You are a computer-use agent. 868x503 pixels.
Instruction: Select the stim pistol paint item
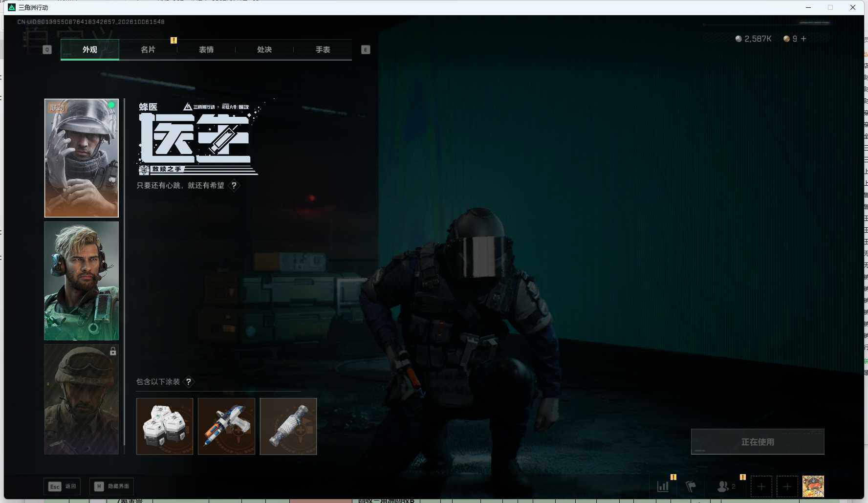tap(226, 426)
